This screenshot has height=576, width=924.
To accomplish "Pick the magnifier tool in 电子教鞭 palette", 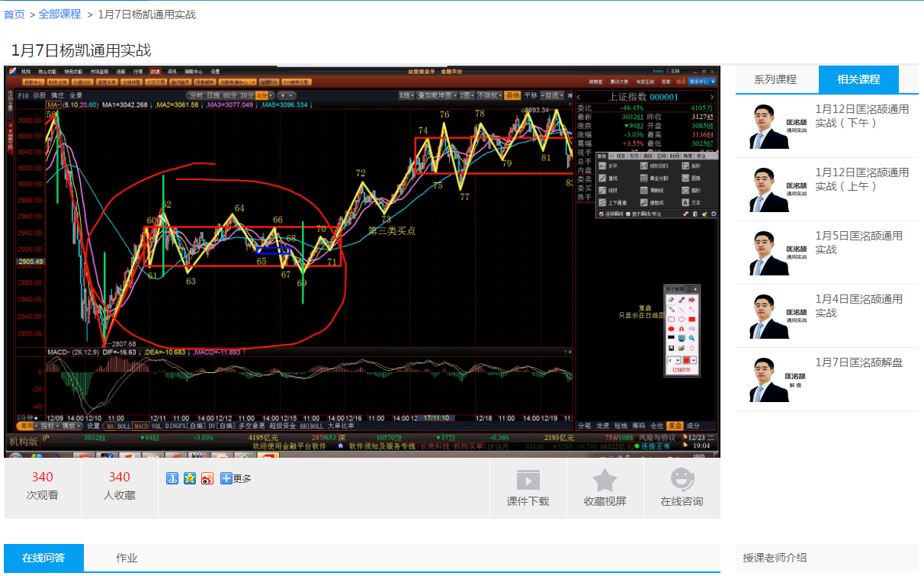I will (x=691, y=337).
